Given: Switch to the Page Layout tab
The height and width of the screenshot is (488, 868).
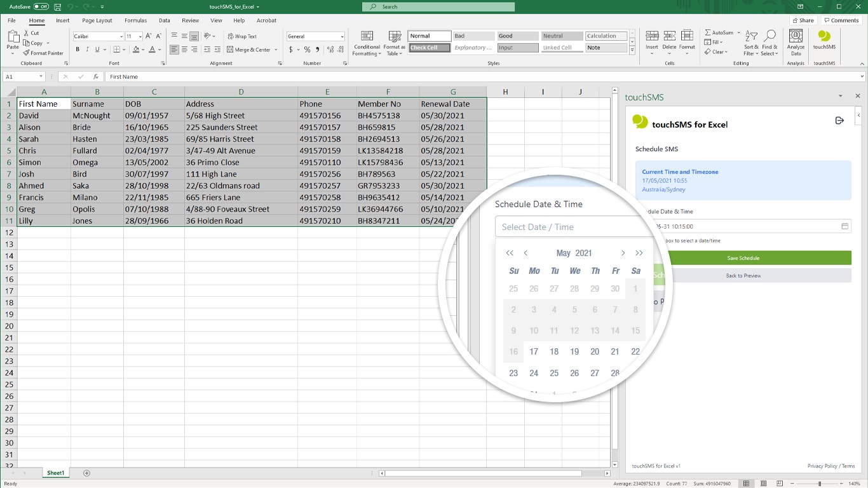Looking at the screenshot, I should [97, 20].
